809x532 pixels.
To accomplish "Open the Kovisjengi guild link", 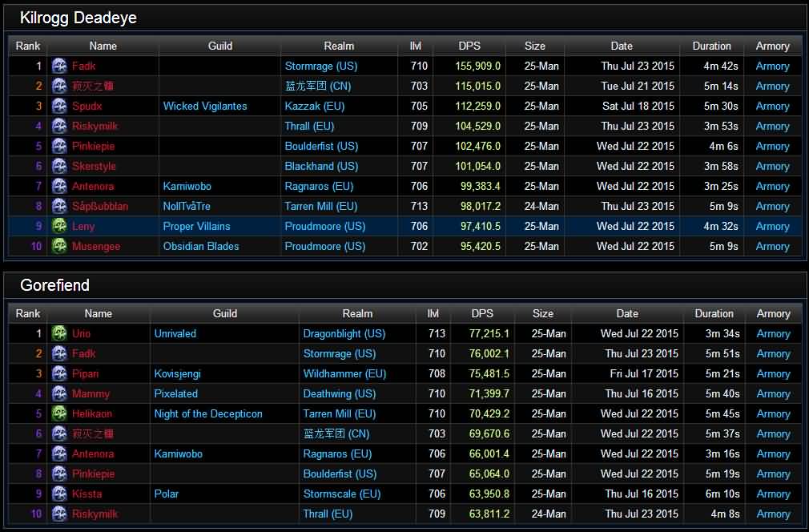I will [177, 373].
